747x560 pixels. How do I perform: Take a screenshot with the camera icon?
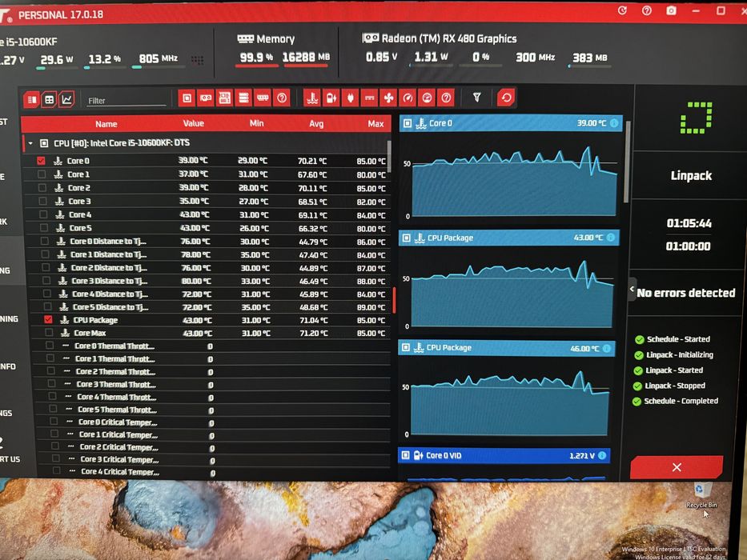[x=671, y=10]
